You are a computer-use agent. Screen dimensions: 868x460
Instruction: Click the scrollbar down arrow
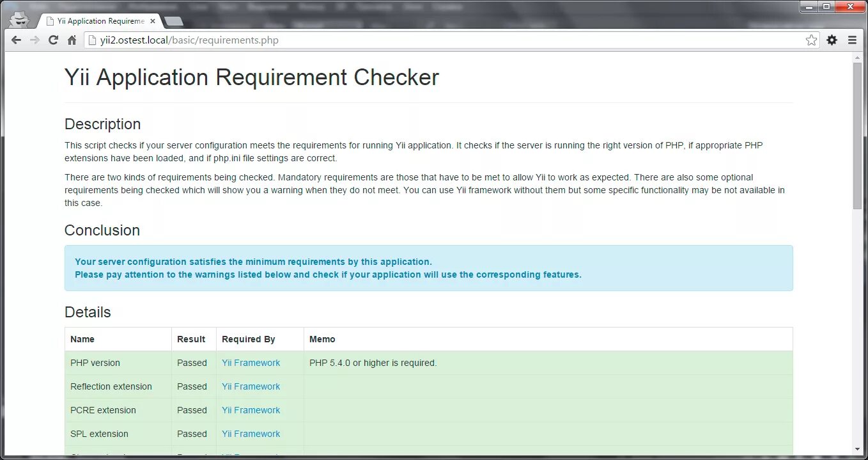(858, 450)
